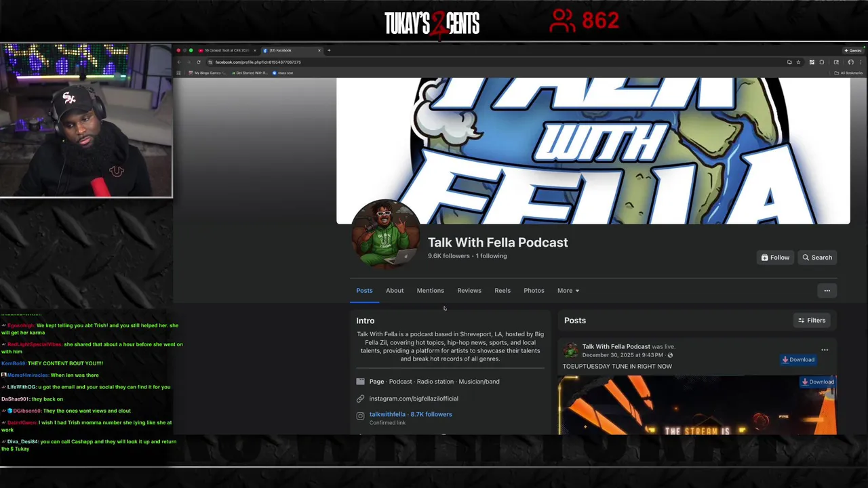
Task: Search within the Talk With Fella page
Action: (x=817, y=258)
